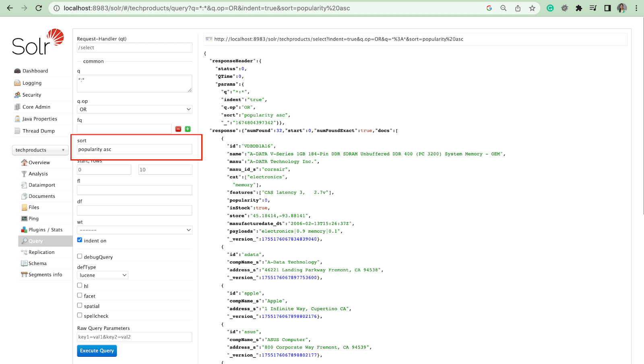Enable the debugQuery checkbox
Screen dimensions: 644x364
pyautogui.click(x=80, y=257)
